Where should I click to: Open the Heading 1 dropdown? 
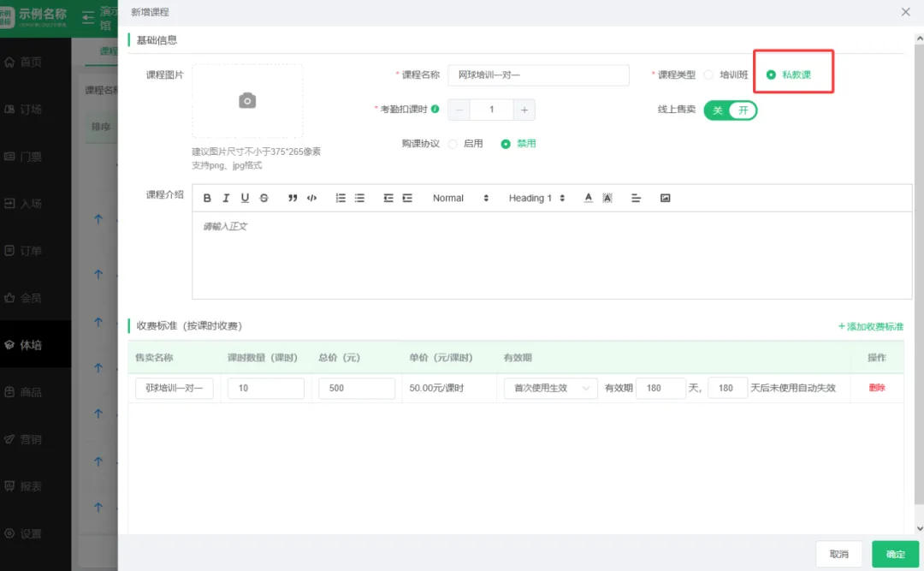(536, 198)
